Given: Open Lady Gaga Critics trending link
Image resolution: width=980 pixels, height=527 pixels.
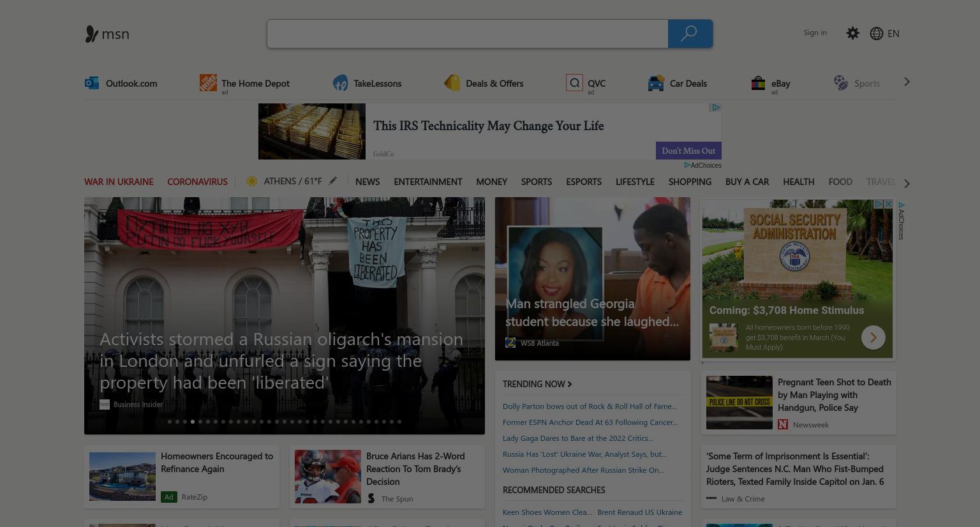Looking at the screenshot, I should tap(578, 438).
